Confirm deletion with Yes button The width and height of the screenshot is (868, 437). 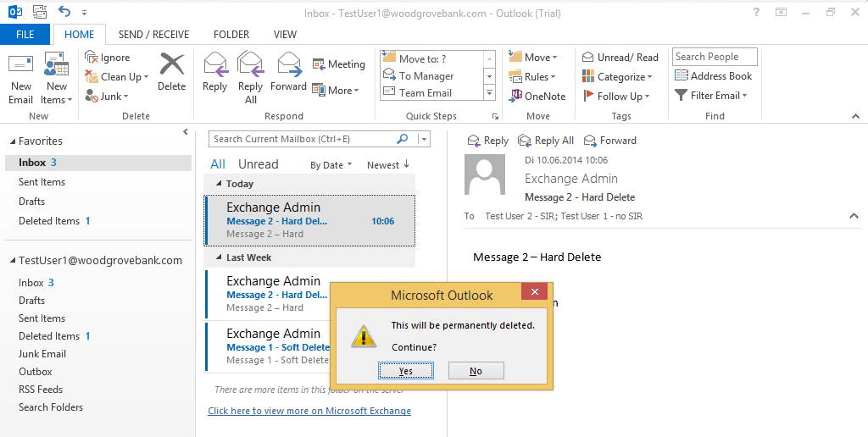pos(406,371)
